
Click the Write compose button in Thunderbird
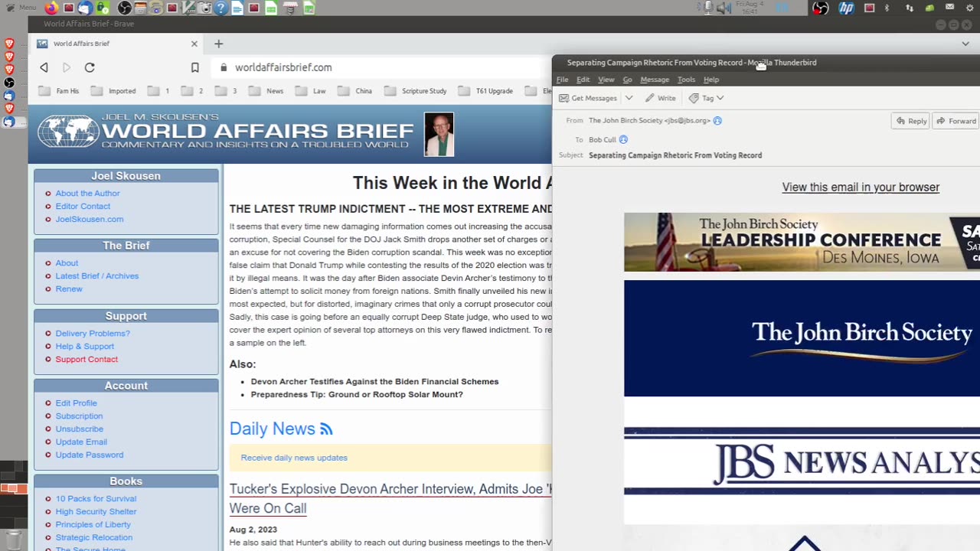(660, 98)
